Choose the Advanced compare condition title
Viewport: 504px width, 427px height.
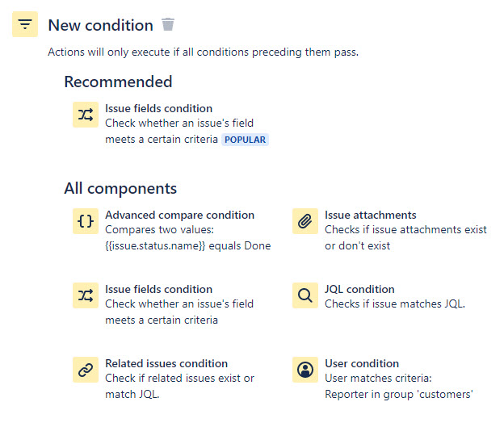[x=179, y=215]
